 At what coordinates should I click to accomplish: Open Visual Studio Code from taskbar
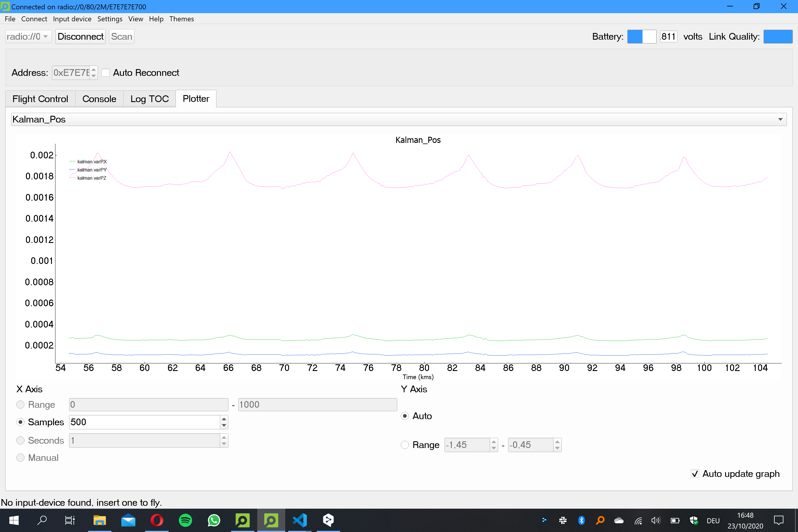click(x=300, y=520)
